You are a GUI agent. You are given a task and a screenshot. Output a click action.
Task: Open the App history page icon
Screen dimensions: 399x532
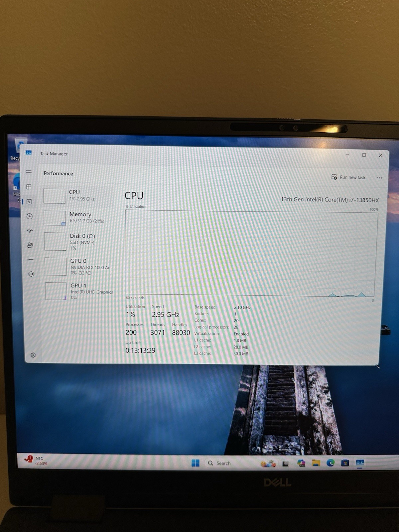coord(30,216)
